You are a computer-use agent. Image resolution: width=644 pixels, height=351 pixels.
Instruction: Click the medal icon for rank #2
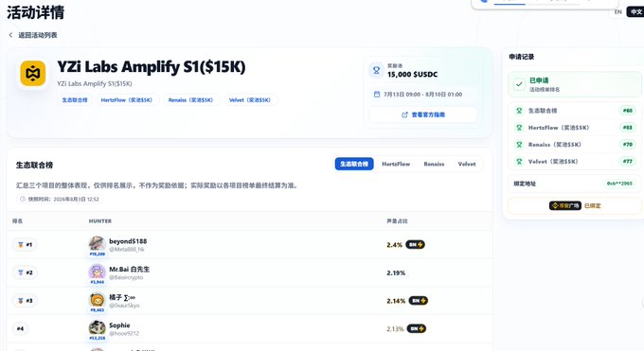20,272
